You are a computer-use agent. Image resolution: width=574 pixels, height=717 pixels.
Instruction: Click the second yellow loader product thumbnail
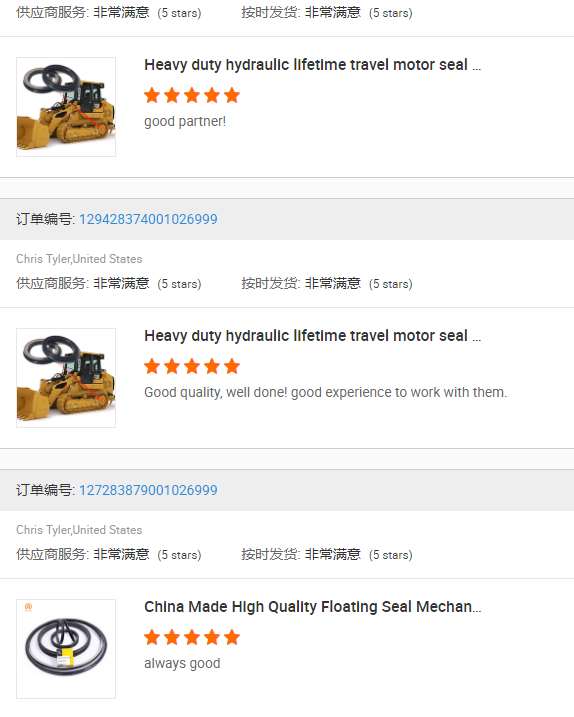coord(66,378)
